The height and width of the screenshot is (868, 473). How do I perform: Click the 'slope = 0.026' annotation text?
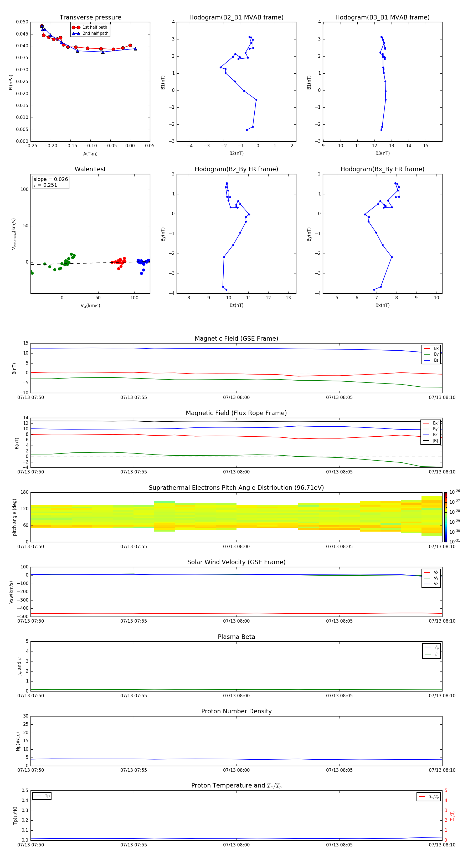pyautogui.click(x=51, y=179)
